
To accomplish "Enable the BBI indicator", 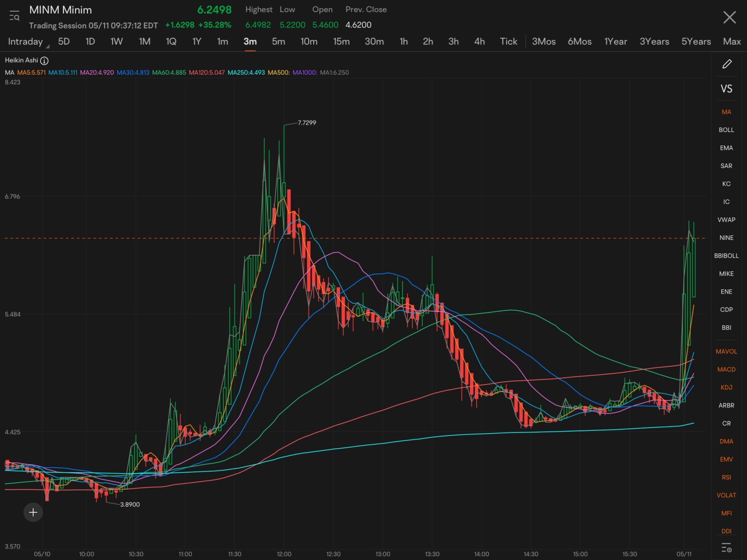I will pos(726,328).
